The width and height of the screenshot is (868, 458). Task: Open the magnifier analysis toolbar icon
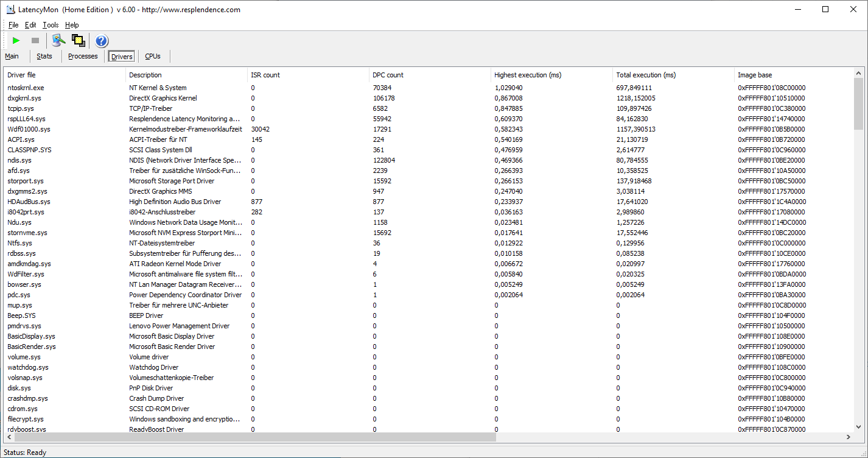pos(58,41)
